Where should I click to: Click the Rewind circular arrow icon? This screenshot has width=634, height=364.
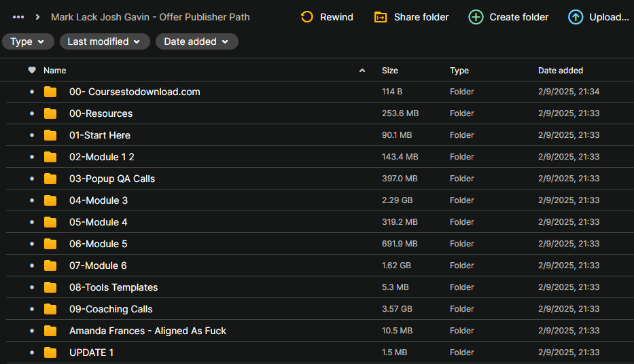click(x=307, y=17)
